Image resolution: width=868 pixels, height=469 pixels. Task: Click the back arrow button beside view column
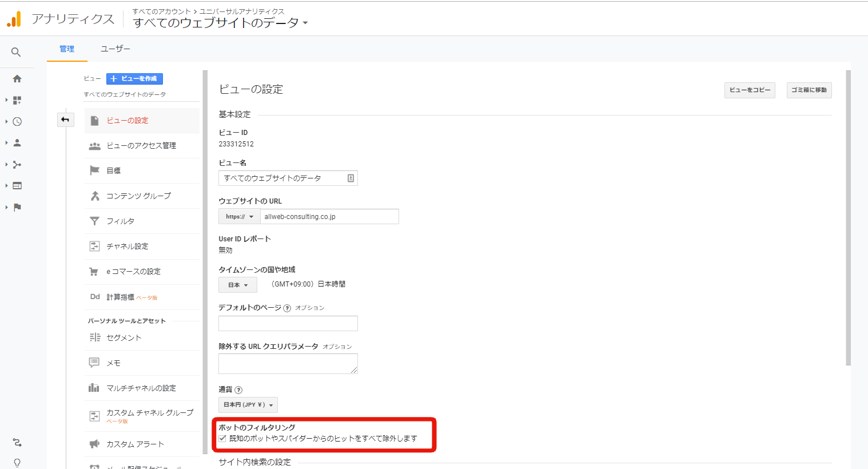65,120
